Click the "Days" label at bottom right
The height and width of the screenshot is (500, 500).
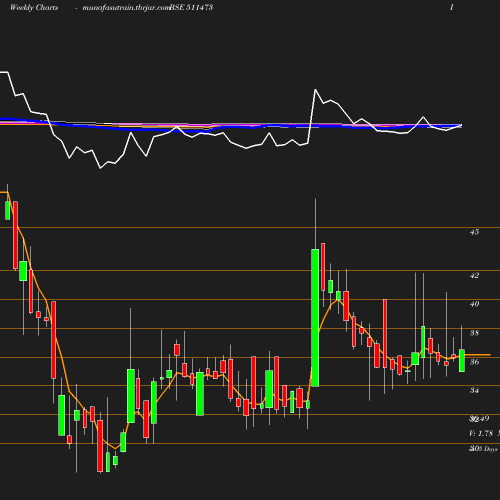pyautogui.click(x=490, y=449)
